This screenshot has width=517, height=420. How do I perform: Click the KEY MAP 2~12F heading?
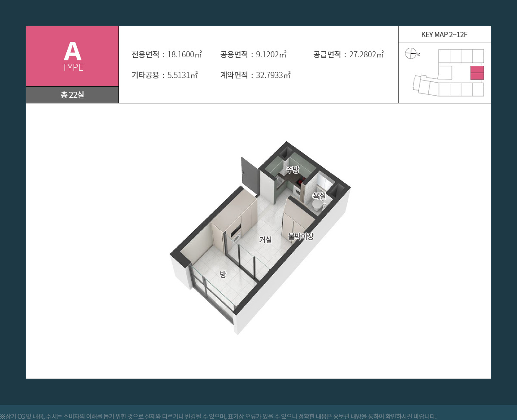444,34
